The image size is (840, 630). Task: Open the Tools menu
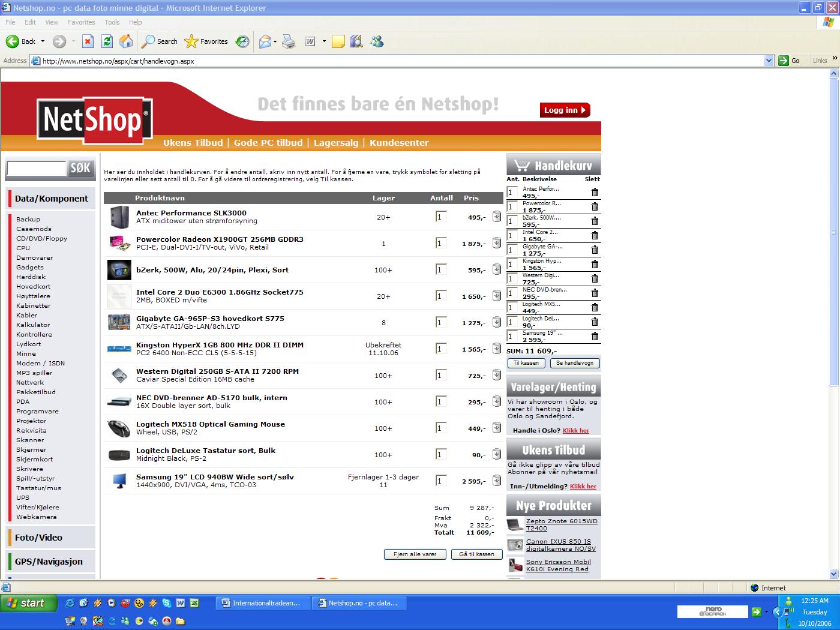pyautogui.click(x=112, y=22)
